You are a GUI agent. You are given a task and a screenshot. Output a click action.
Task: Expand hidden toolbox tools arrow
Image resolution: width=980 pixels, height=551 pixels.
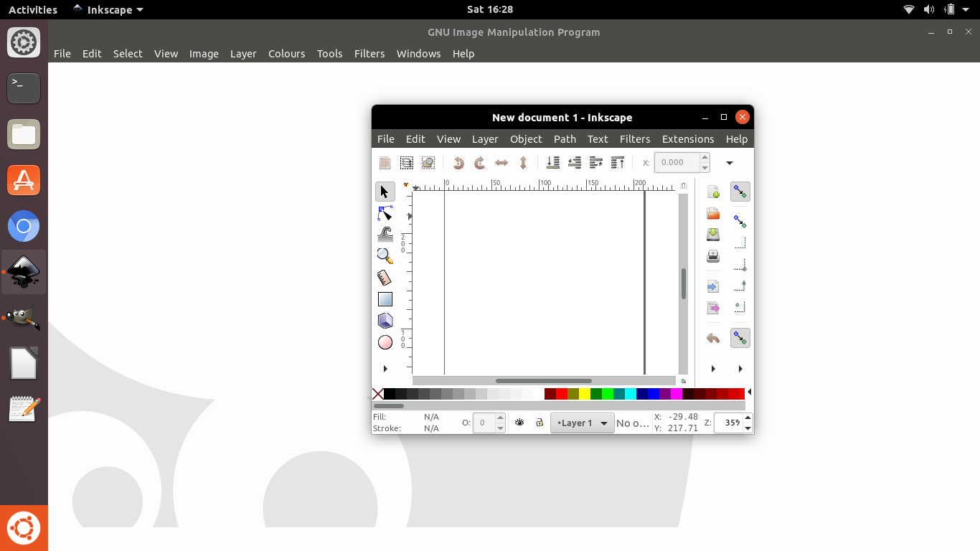[x=385, y=369]
